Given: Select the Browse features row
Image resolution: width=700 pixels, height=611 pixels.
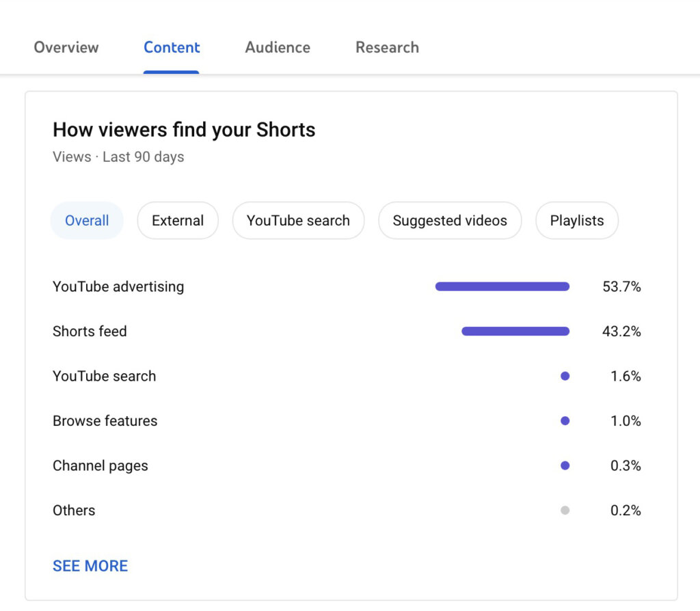Looking at the screenshot, I should click(105, 421).
